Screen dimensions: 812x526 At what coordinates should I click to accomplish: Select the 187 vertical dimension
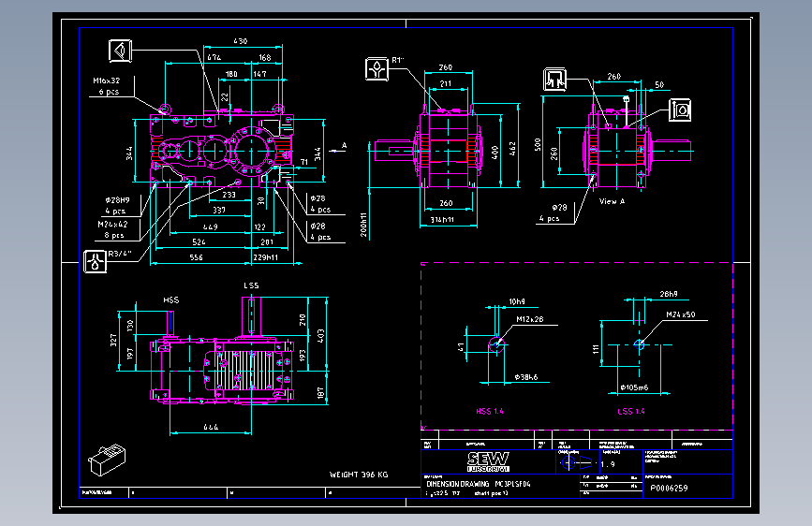click(x=320, y=393)
